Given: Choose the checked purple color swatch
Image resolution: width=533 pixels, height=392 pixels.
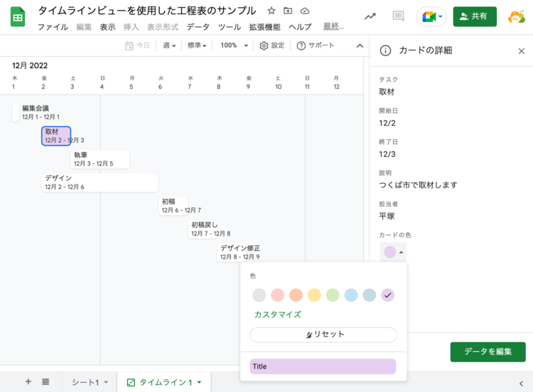Looking at the screenshot, I should click(387, 295).
